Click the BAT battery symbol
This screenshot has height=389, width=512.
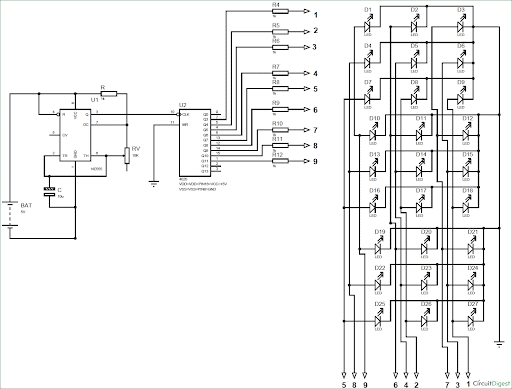coord(10,214)
